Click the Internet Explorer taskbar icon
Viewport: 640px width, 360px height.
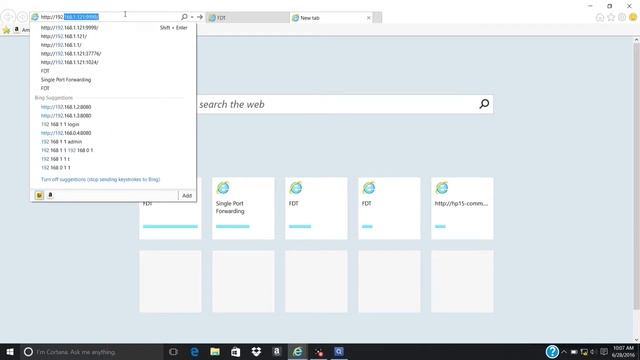(298, 352)
